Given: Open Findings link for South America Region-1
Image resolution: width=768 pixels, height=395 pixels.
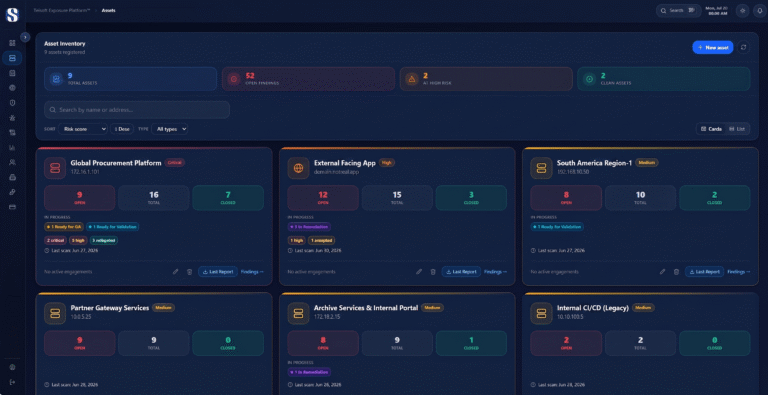Looking at the screenshot, I should tap(739, 272).
